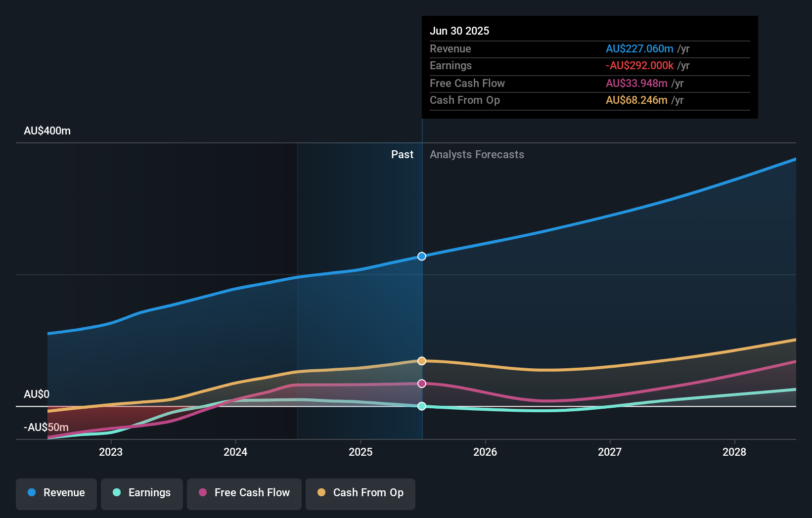Toggle the Revenue series visibility
Viewport: 812px width, 518px height.
[x=56, y=493]
